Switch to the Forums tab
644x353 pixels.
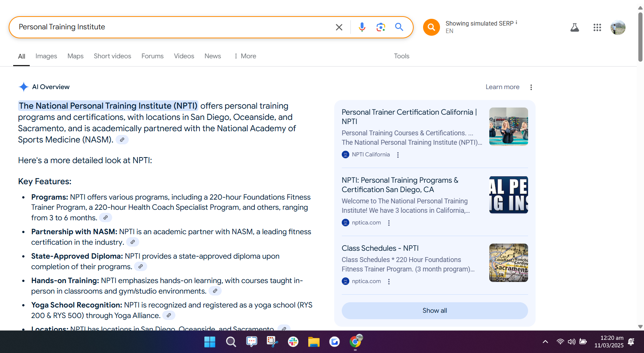pyautogui.click(x=152, y=56)
